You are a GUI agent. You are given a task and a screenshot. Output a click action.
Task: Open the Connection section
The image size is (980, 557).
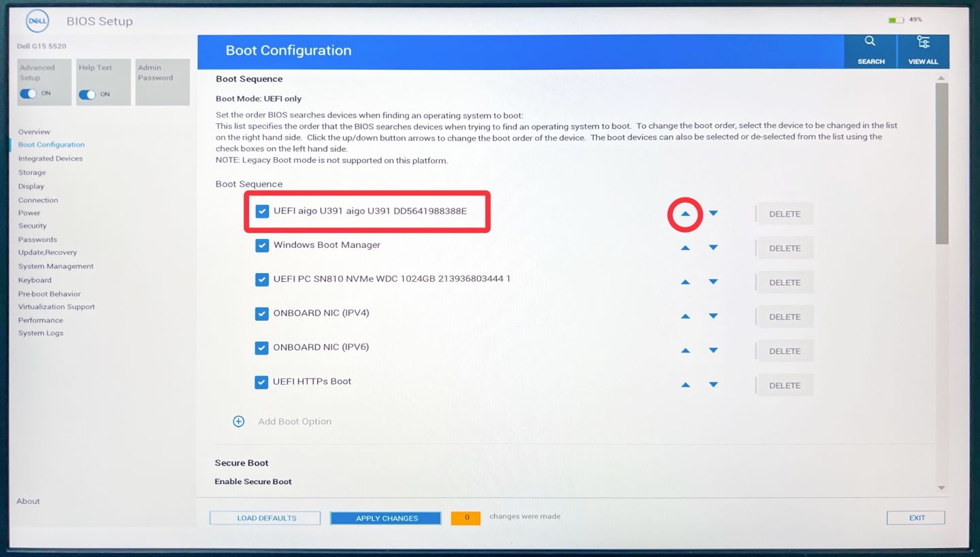tap(38, 200)
